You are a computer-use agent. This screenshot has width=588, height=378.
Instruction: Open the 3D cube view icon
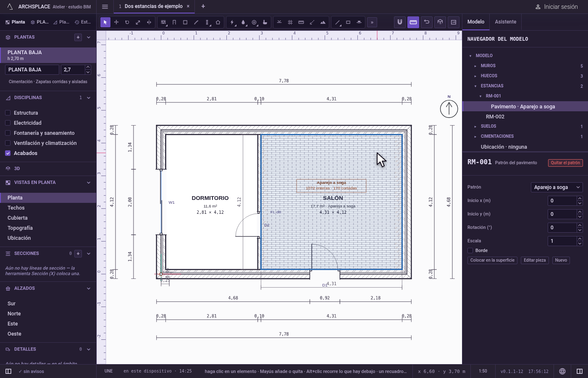440,22
